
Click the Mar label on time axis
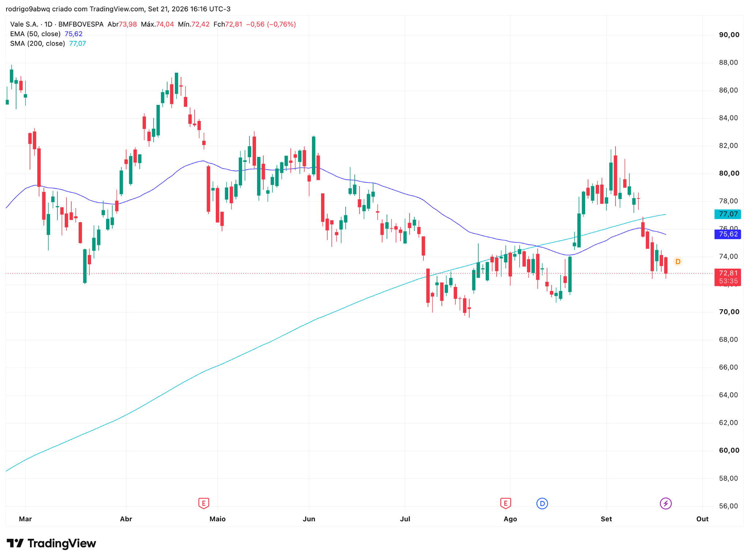click(x=25, y=519)
